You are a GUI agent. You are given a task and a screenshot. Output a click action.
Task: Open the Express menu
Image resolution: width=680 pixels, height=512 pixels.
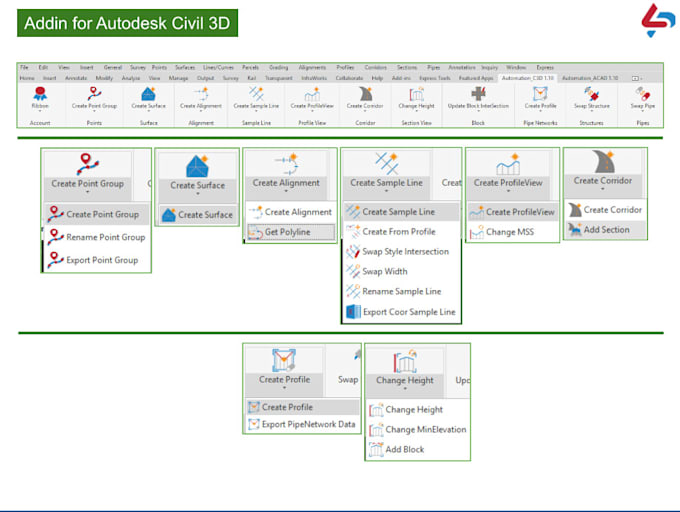point(545,67)
